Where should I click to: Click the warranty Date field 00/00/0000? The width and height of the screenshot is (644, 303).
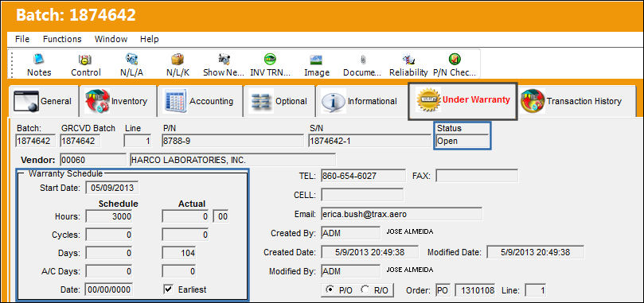point(108,289)
